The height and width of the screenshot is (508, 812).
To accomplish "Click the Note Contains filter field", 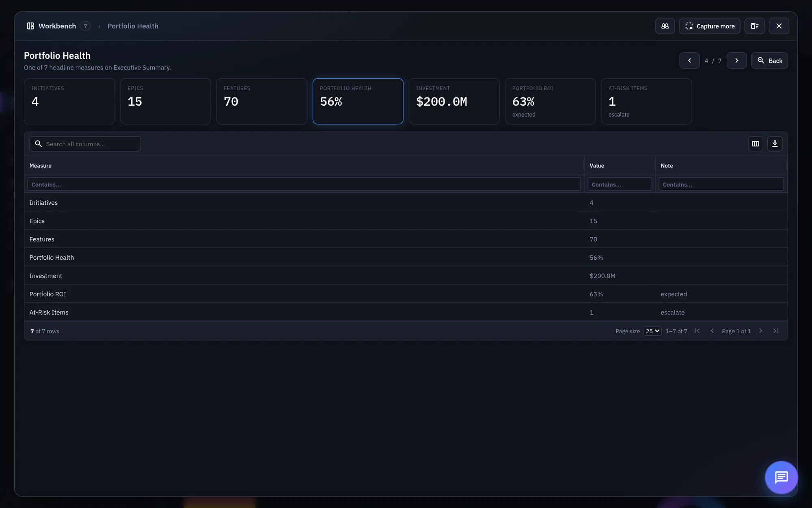I will (x=721, y=184).
